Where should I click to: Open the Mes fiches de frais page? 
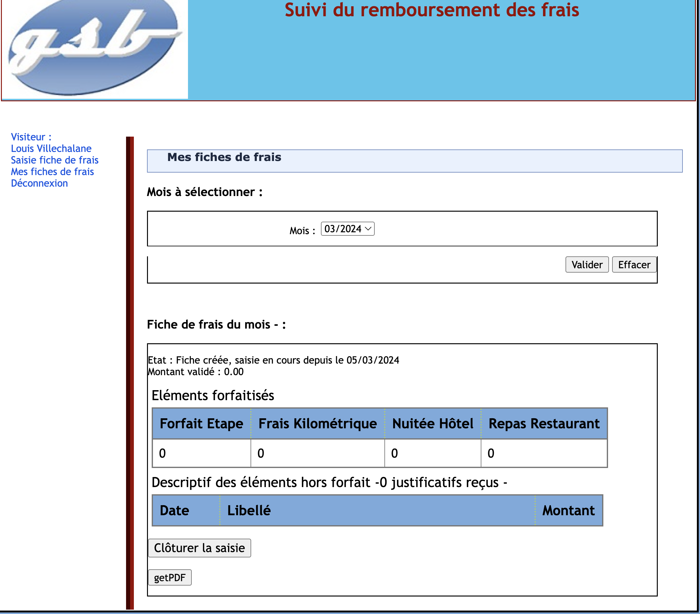(52, 171)
